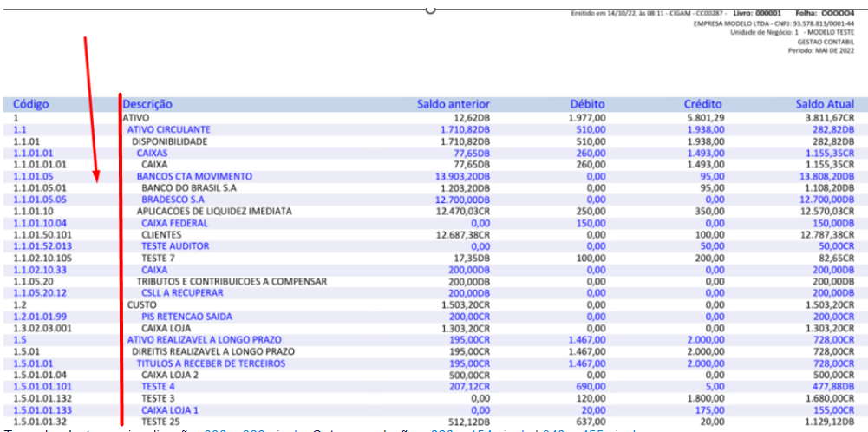The image size is (868, 432).
Task: Click PIS RETENCAO SAIDA description
Action: (186, 317)
